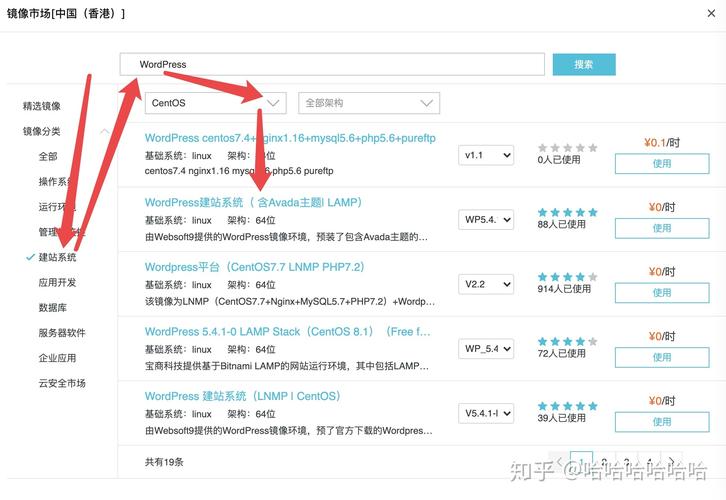Select the 应用开发 category
Viewport: 726px width, 500px height.
(x=57, y=282)
